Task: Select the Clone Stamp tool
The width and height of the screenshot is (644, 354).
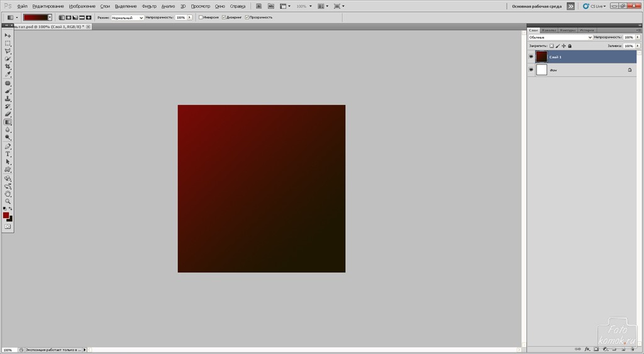Action: pyautogui.click(x=8, y=99)
